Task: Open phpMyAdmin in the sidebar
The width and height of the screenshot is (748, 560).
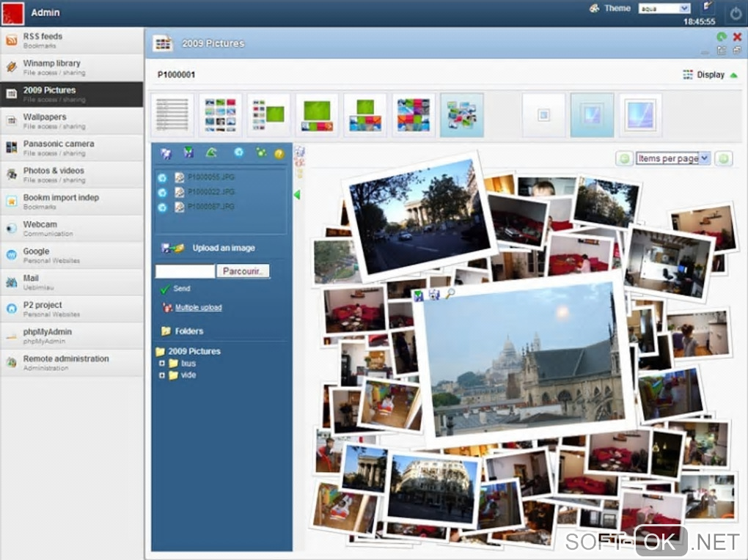Action: pos(72,336)
